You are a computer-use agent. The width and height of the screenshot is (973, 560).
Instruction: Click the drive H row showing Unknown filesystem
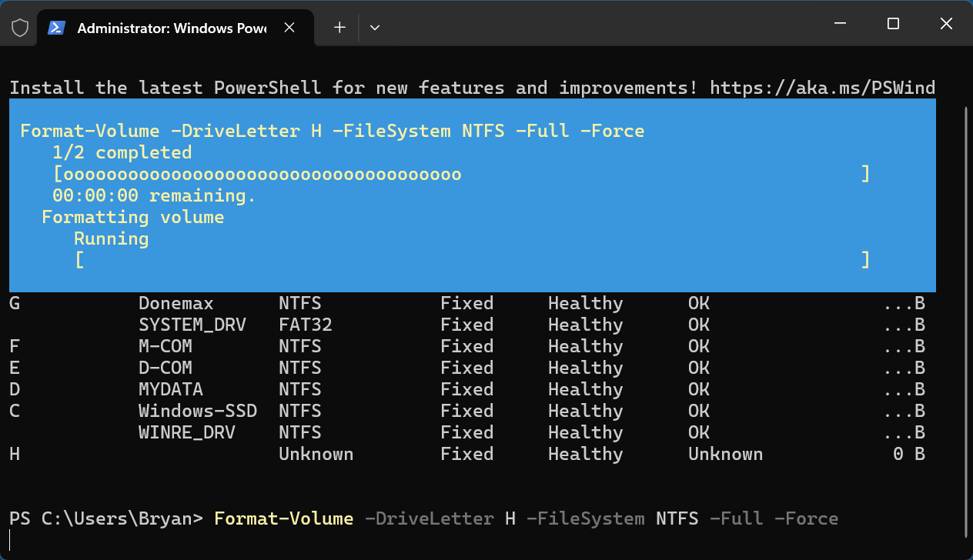316,454
